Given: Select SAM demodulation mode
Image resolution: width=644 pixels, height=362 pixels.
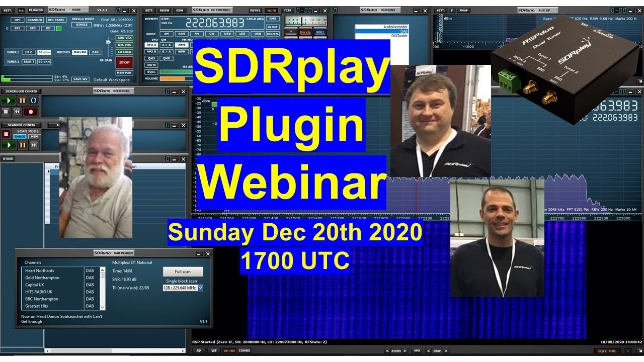Looking at the screenshot, I should tap(182, 34).
